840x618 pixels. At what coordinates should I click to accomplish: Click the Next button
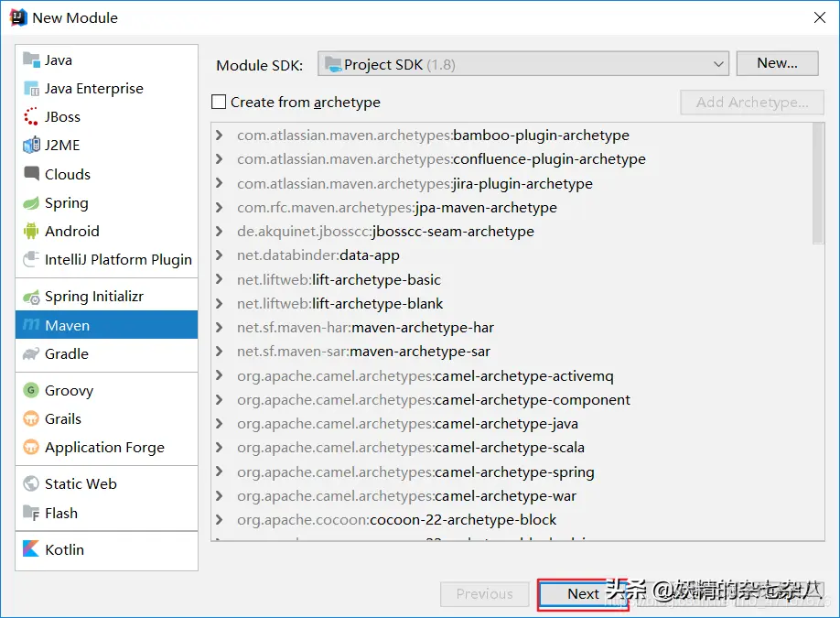[x=583, y=594]
